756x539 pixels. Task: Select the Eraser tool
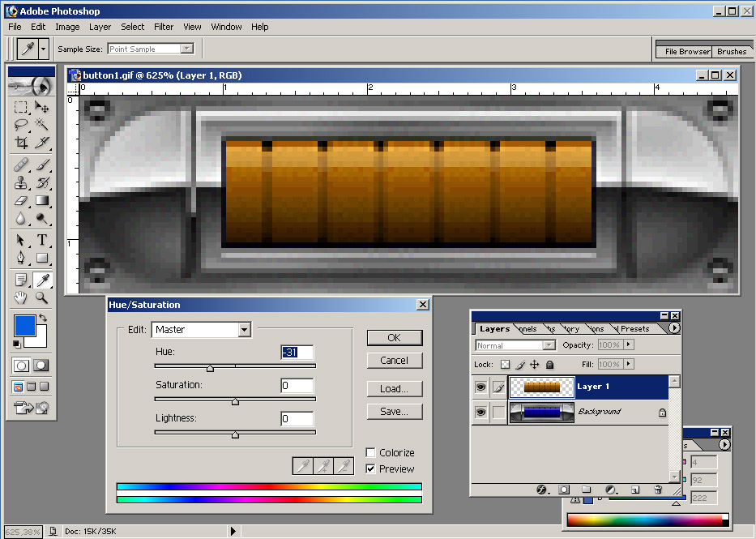pos(21,200)
